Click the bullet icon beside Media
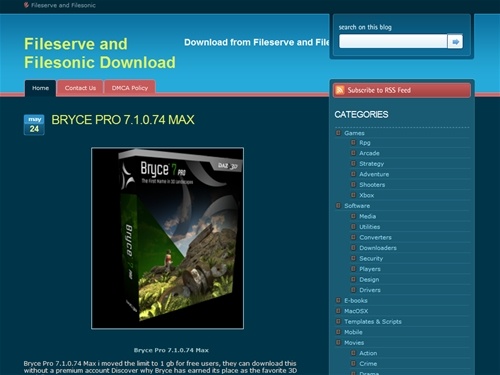 [x=353, y=216]
